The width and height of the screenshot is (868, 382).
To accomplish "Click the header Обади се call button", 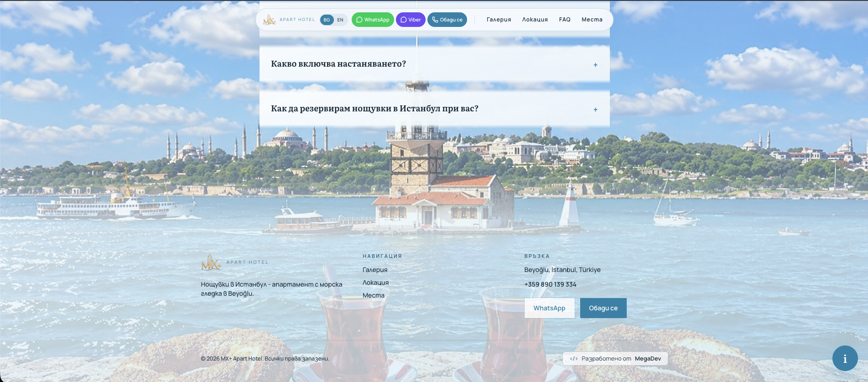I will tap(447, 20).
